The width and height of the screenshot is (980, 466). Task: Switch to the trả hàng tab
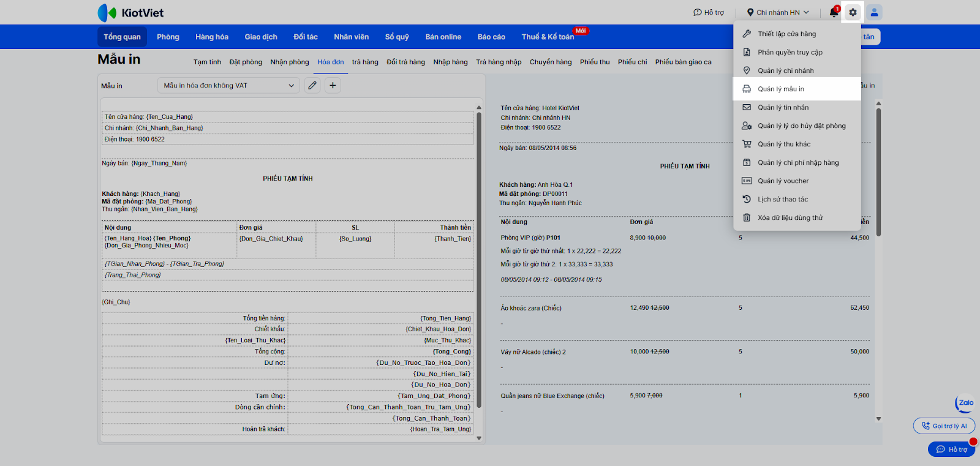coord(365,62)
